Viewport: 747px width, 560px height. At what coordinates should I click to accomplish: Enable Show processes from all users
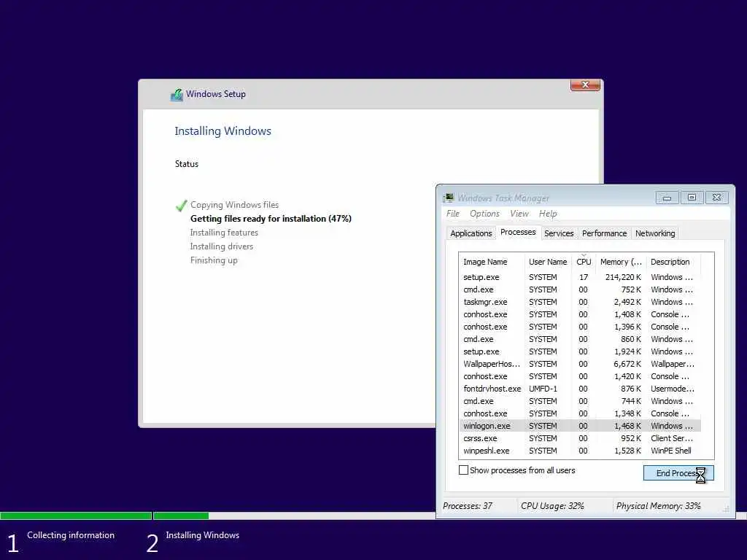tap(463, 470)
